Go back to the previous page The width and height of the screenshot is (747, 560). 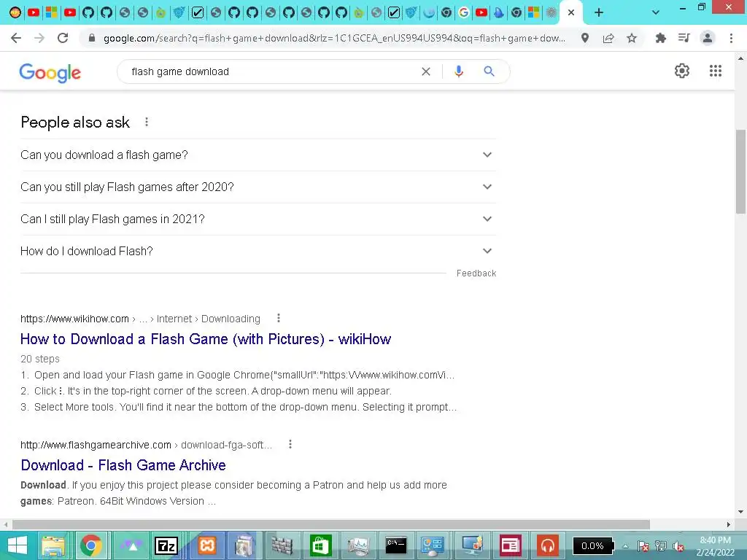tap(16, 38)
